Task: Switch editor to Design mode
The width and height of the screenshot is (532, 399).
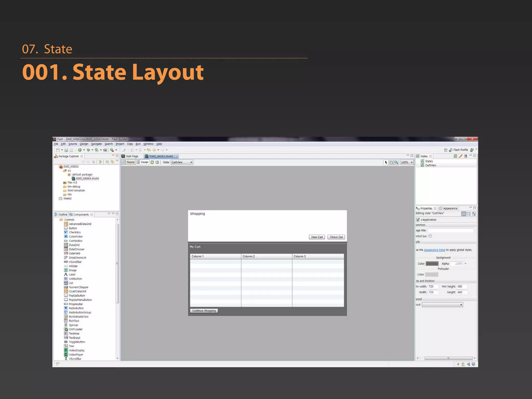Action: tap(143, 162)
